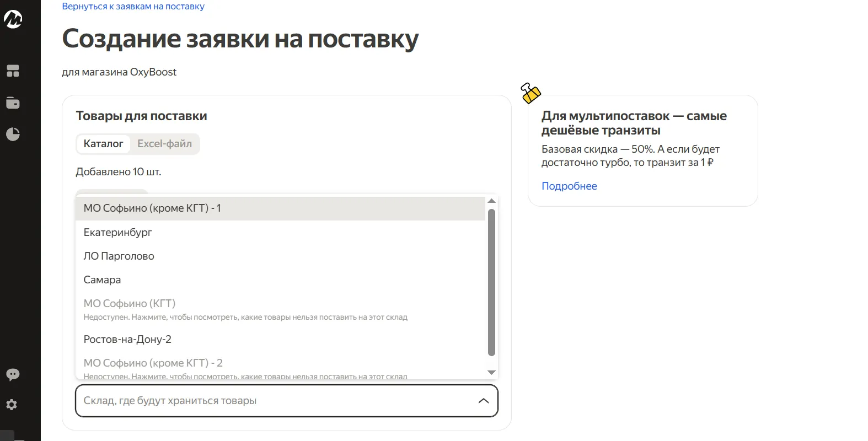Click Вернуться к заявкам на поставку link
Screen dimensions: 868x441
pyautogui.click(x=133, y=7)
